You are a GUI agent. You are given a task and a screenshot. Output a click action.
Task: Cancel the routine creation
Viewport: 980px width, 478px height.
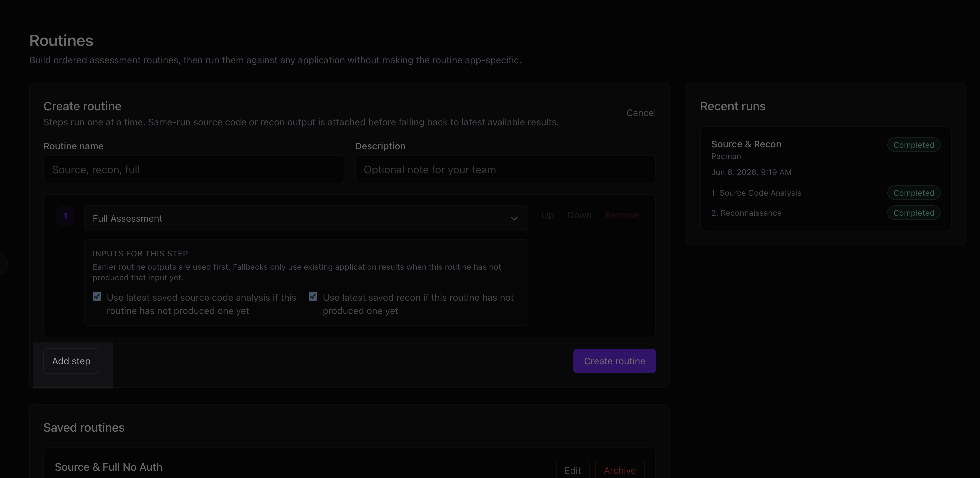[x=641, y=113]
